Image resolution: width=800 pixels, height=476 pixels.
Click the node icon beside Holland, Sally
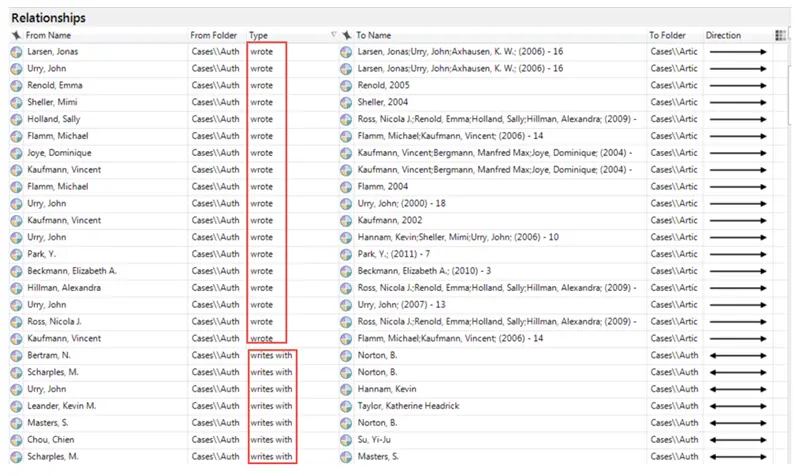pos(16,119)
